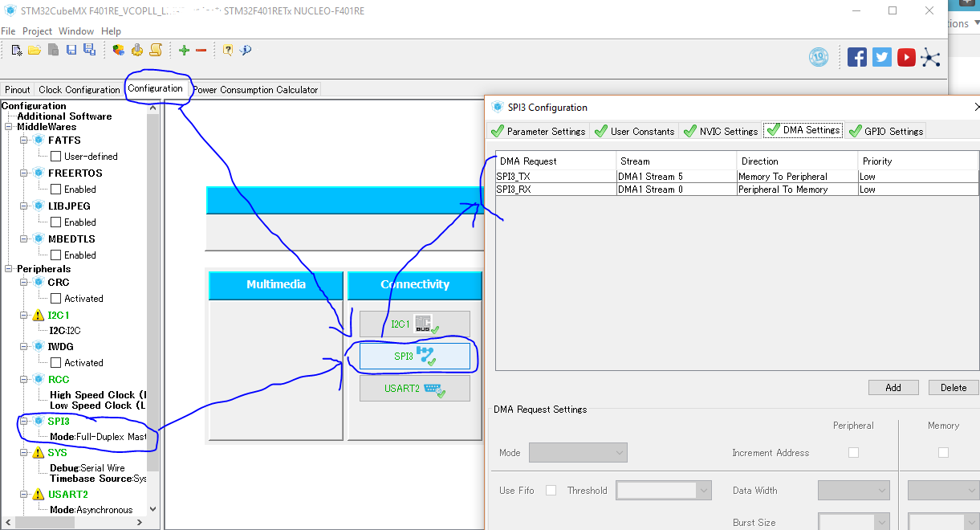980x530 pixels.
Task: Toggle Memory Increment Address checkbox
Action: coord(943,452)
